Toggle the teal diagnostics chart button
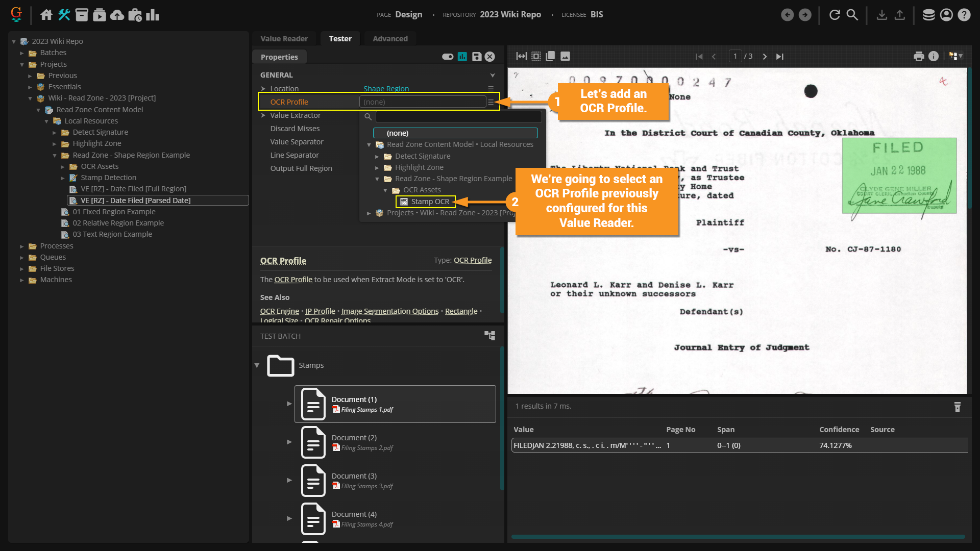Screen dimensions: 980x551 [462, 57]
